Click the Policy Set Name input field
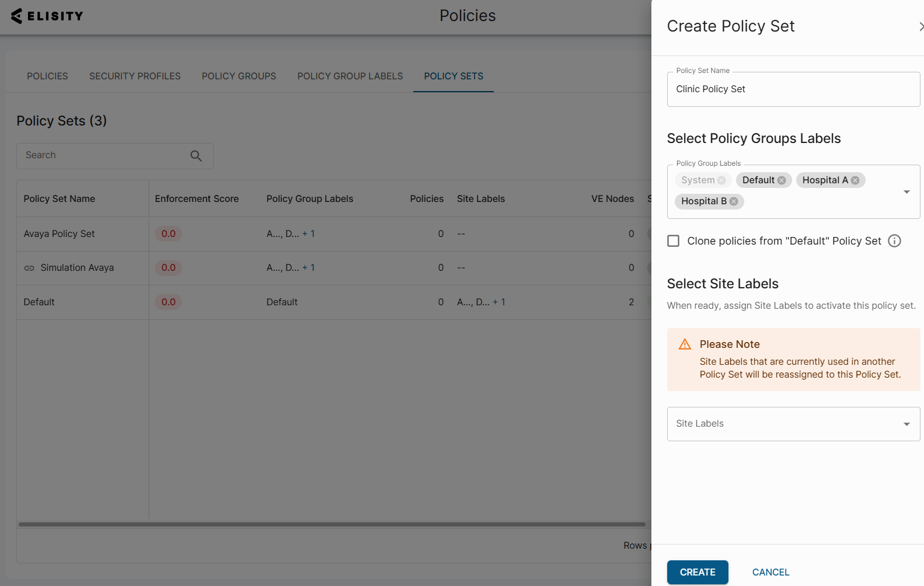The image size is (924, 586). coord(793,89)
